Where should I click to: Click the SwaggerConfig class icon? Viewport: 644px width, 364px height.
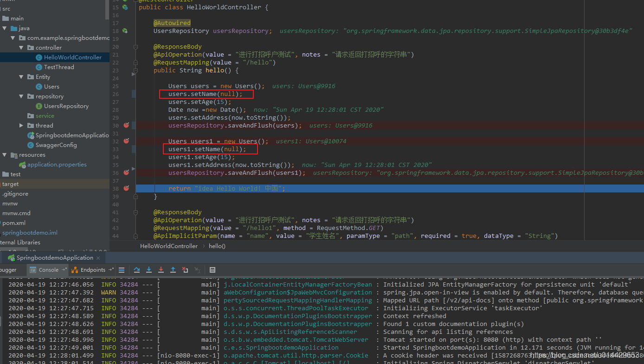click(x=31, y=145)
